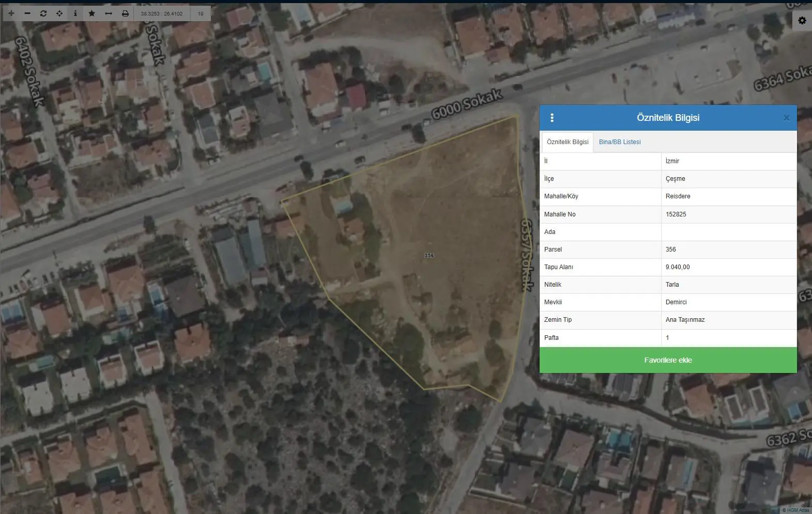Click the HGM Atlas attribution
This screenshot has height=514, width=812.
(796, 510)
